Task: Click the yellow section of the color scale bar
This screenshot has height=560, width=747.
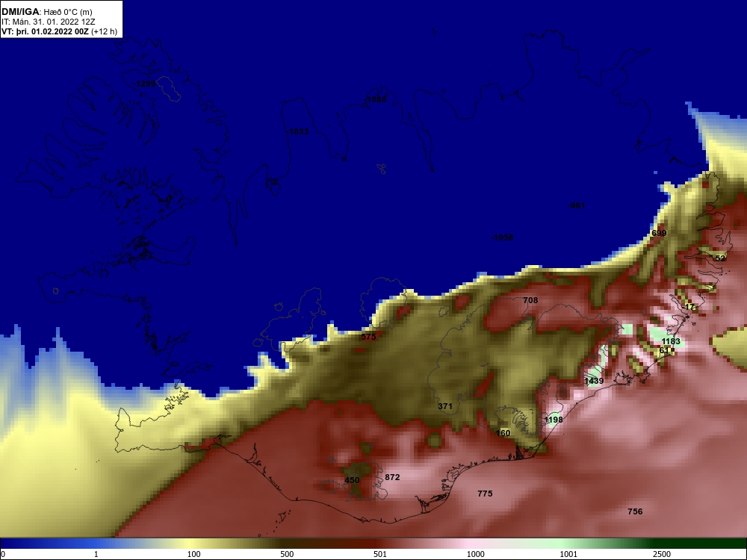Action: [190, 544]
